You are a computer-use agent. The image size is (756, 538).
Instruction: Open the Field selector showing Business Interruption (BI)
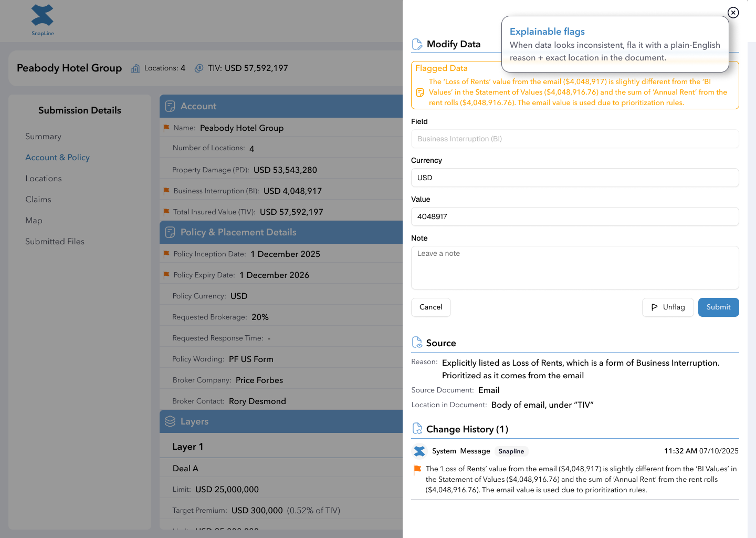coord(574,139)
